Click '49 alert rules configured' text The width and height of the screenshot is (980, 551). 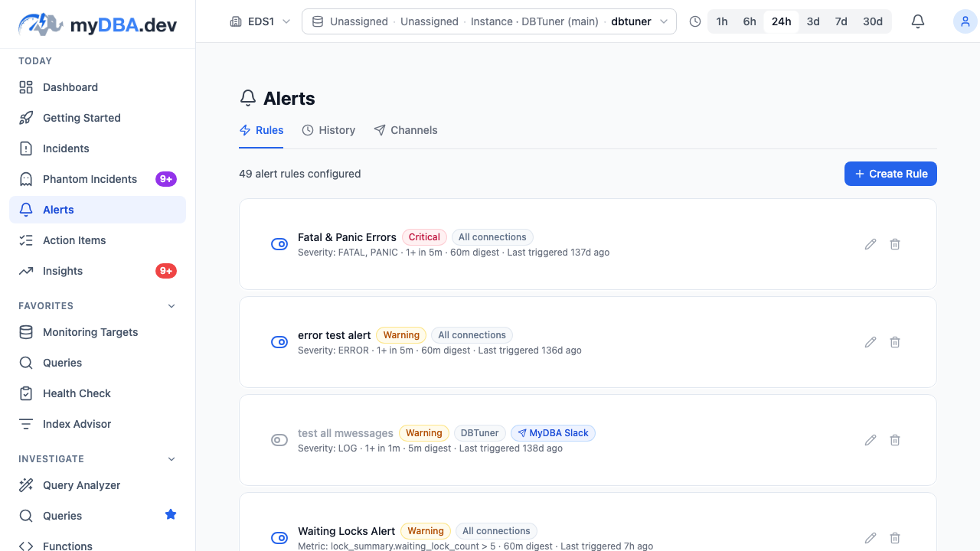click(300, 174)
